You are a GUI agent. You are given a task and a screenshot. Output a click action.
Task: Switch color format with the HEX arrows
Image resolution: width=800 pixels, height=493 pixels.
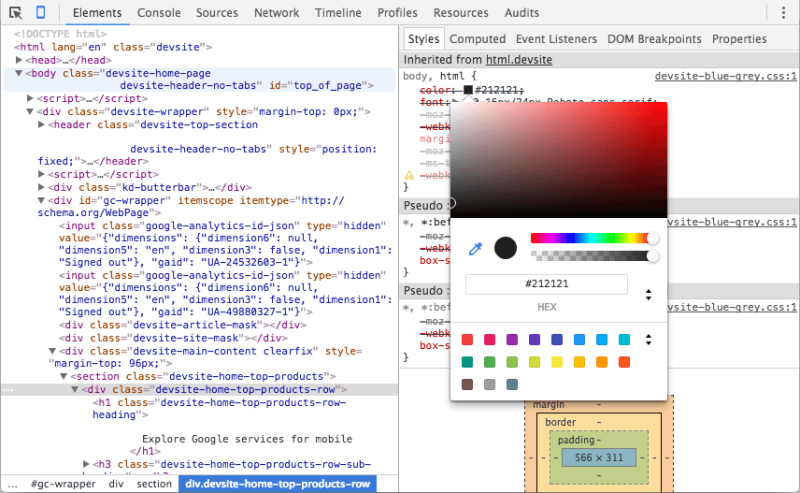pyautogui.click(x=648, y=295)
